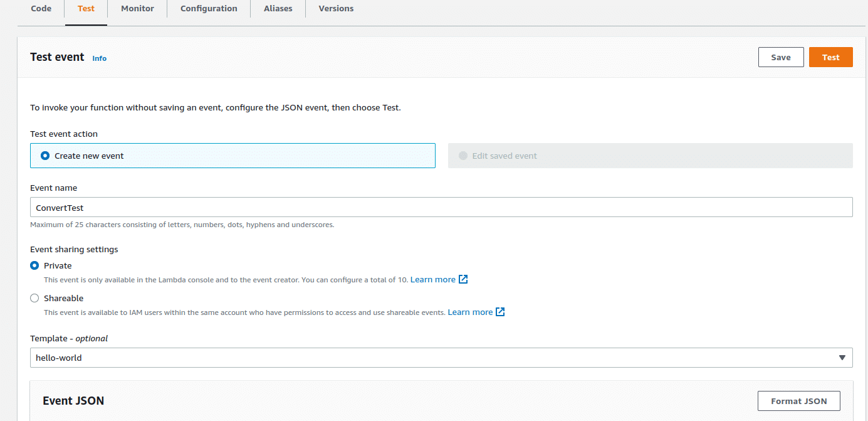Open the Aliases tab
The height and width of the screenshot is (421, 868).
[278, 9]
